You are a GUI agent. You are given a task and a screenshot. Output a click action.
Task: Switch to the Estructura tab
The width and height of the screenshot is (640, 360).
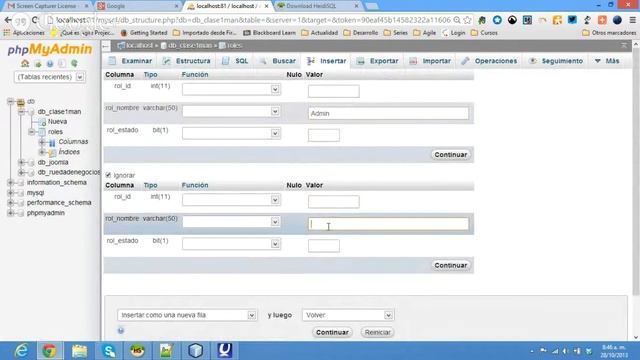pos(187,61)
